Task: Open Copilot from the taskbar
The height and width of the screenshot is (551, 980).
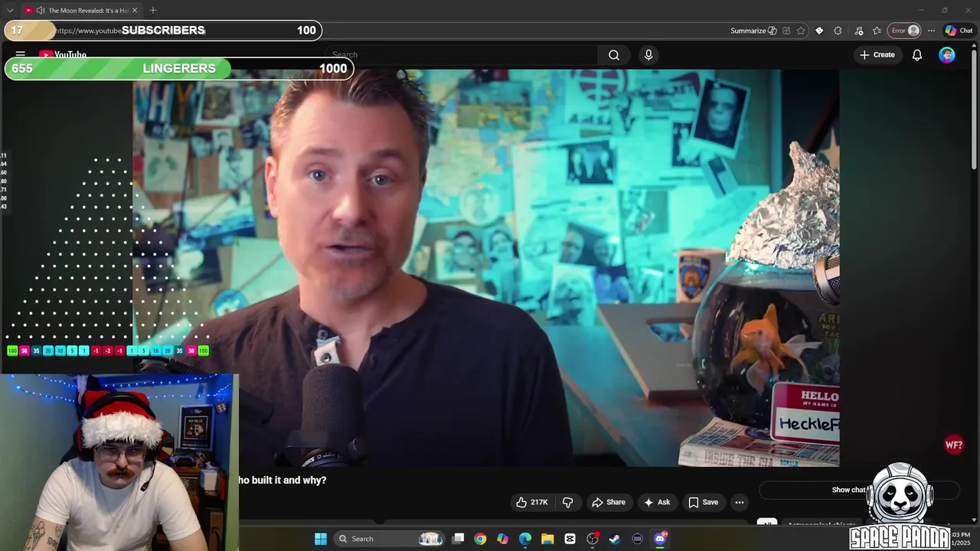Action: click(502, 539)
